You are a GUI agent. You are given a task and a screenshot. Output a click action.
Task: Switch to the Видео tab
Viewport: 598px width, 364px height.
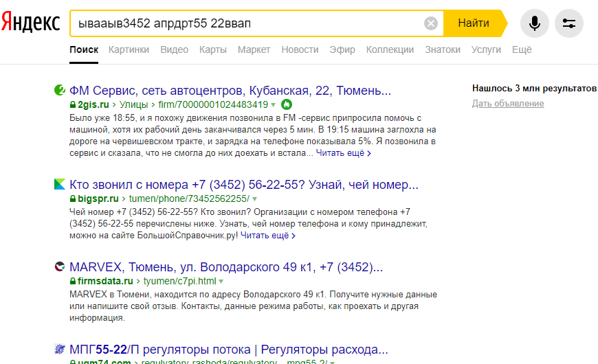tap(175, 49)
